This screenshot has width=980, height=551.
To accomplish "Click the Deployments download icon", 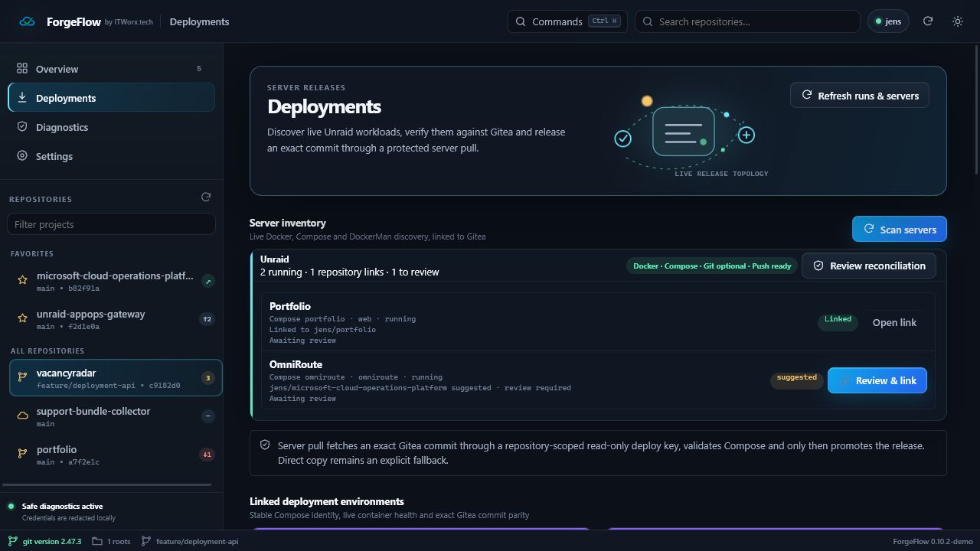I will [22, 97].
